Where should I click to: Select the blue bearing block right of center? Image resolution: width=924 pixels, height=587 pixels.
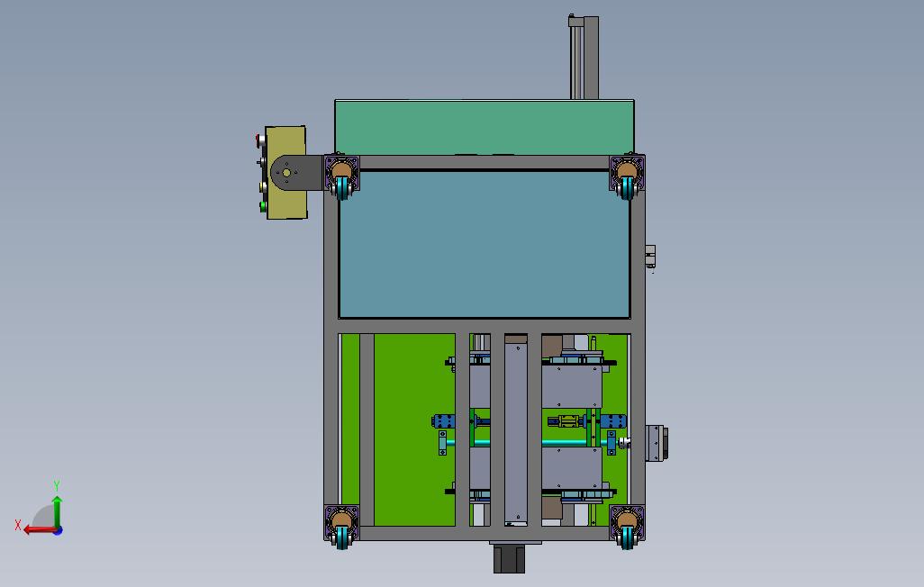point(613,421)
